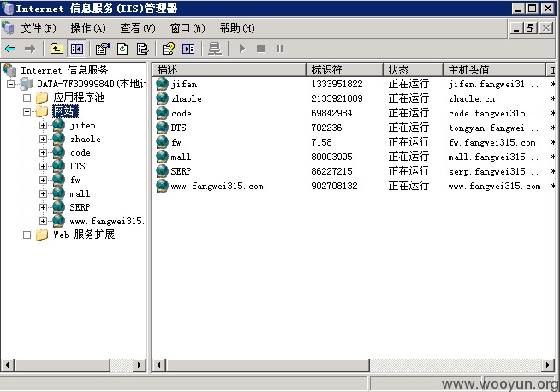560x392 pixels.
Task: Click the globe icon of code list row
Action: coord(162,113)
